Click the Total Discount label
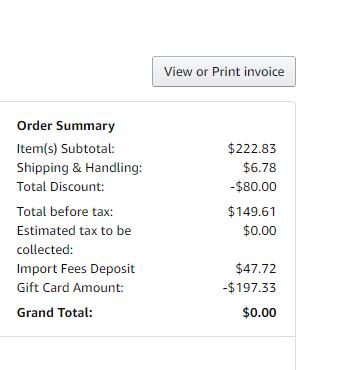Viewport: 363px width, 370px height. click(60, 187)
